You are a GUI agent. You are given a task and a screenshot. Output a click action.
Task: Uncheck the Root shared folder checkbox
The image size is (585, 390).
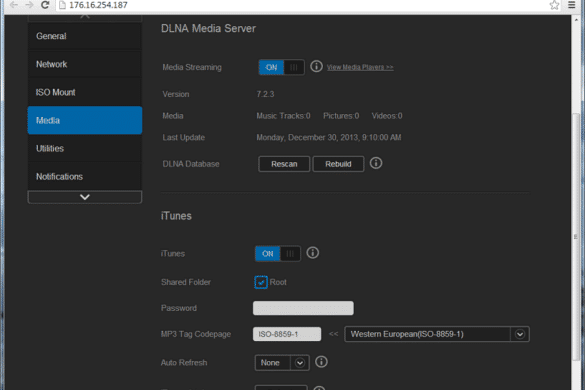[261, 282]
